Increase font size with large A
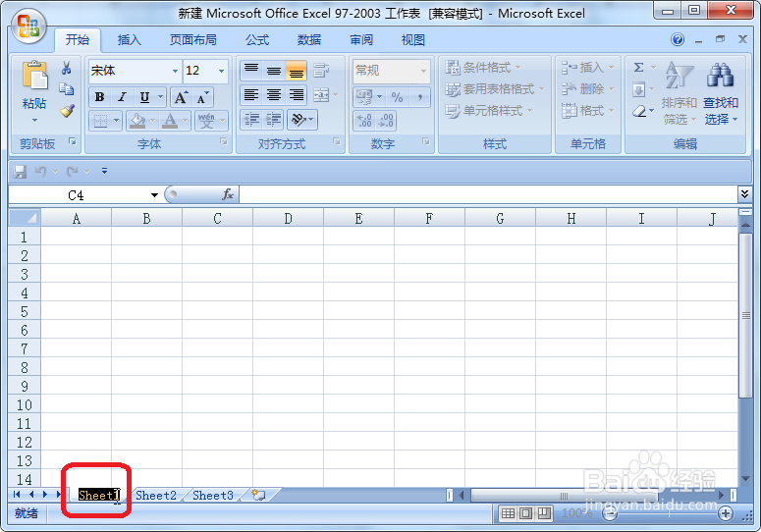 tap(181, 97)
